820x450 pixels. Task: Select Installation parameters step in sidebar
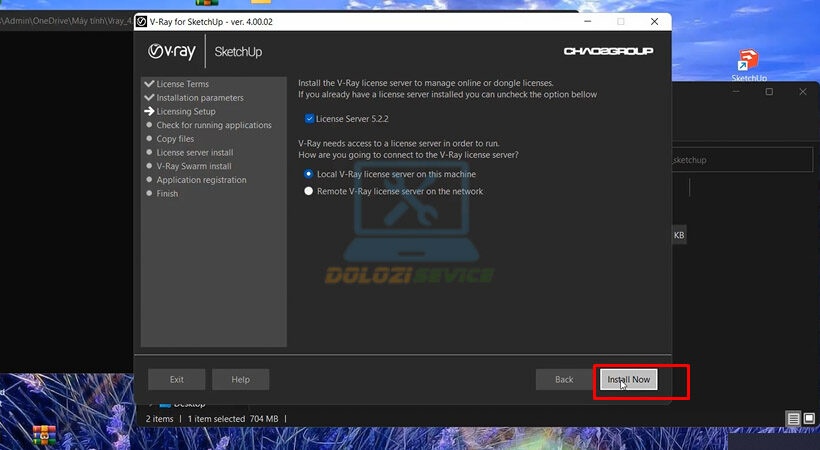click(199, 98)
